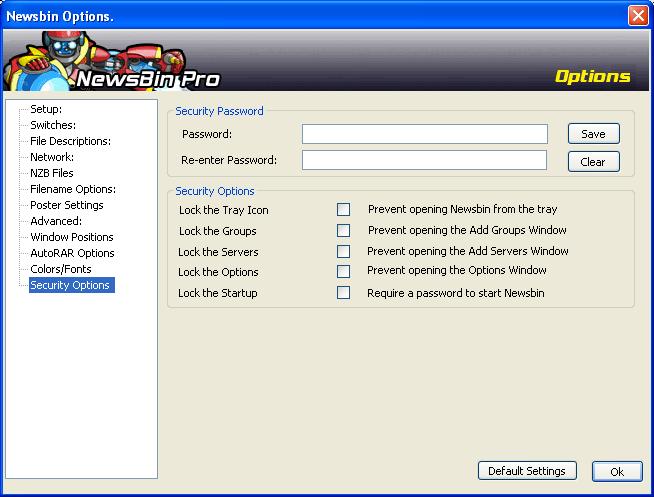Enable Lock the Startup password requirement
The image size is (654, 497).
coord(344,293)
